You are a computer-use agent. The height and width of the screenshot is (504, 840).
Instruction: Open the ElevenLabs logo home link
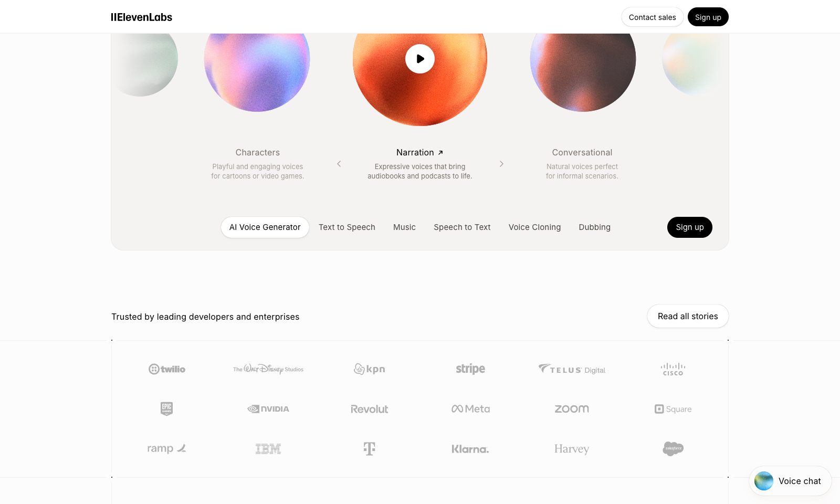pyautogui.click(x=141, y=17)
